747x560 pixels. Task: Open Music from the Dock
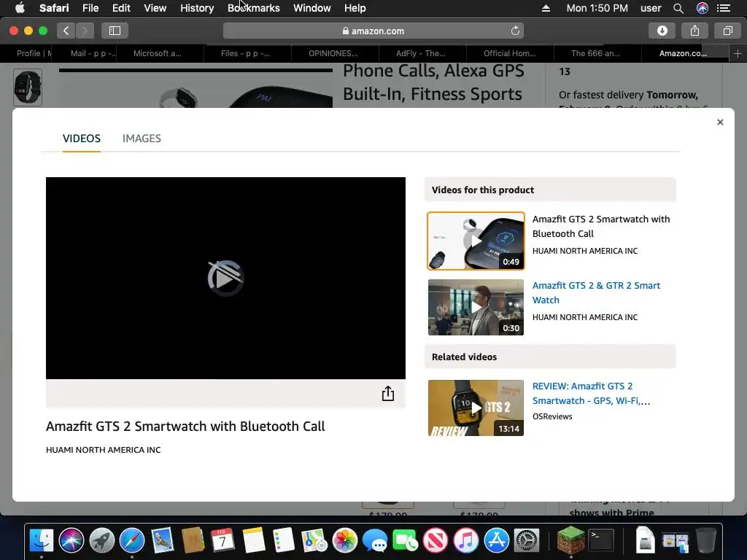[466, 540]
